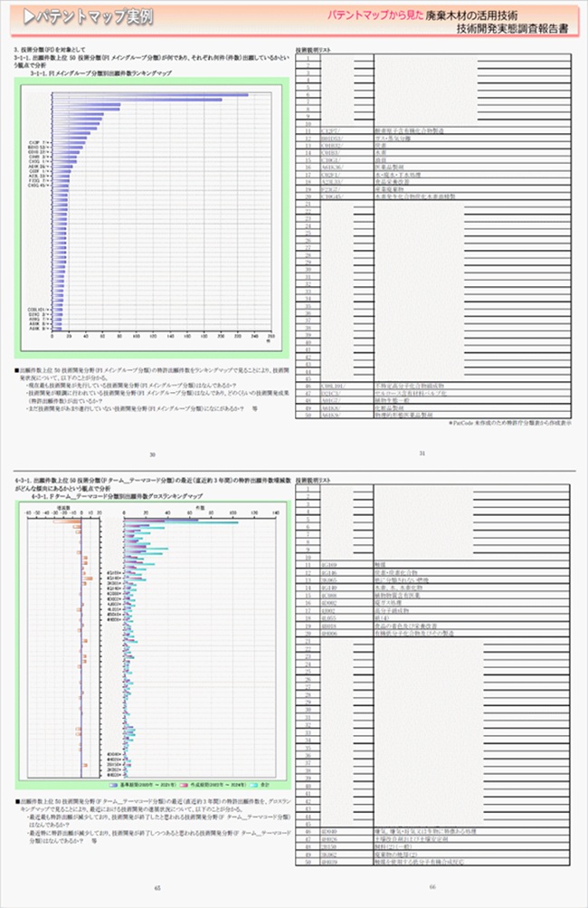
Task: Click the longest bar in the lower 件数 chart
Action: 180,522
